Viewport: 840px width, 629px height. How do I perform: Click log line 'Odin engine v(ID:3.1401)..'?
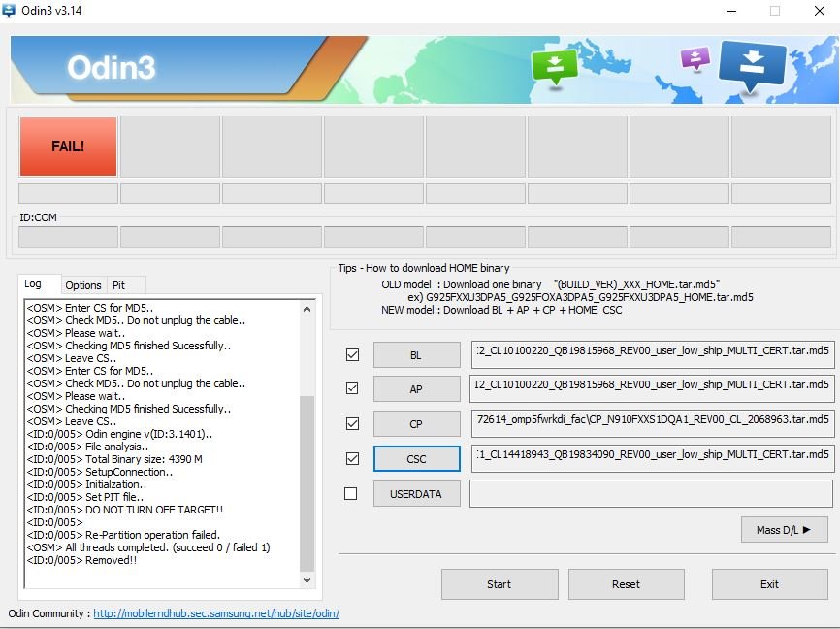[119, 434]
